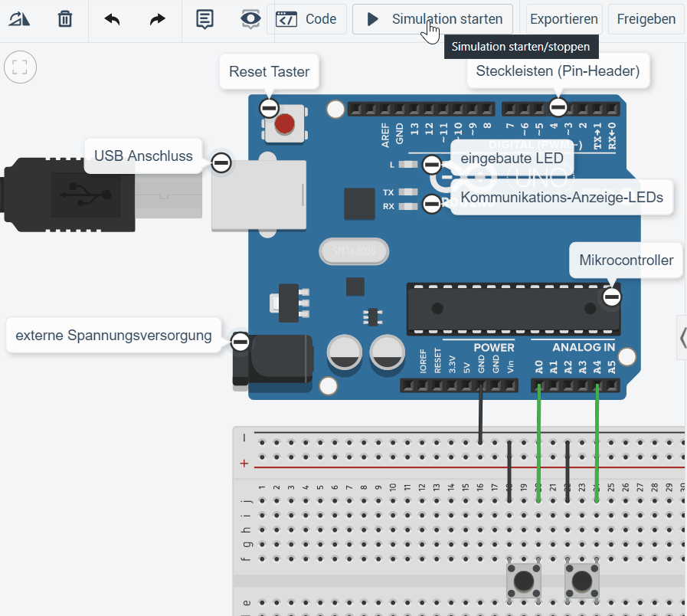Image resolution: width=687 pixels, height=616 pixels.
Task: Click the Exportieren button
Action: pyautogui.click(x=564, y=19)
